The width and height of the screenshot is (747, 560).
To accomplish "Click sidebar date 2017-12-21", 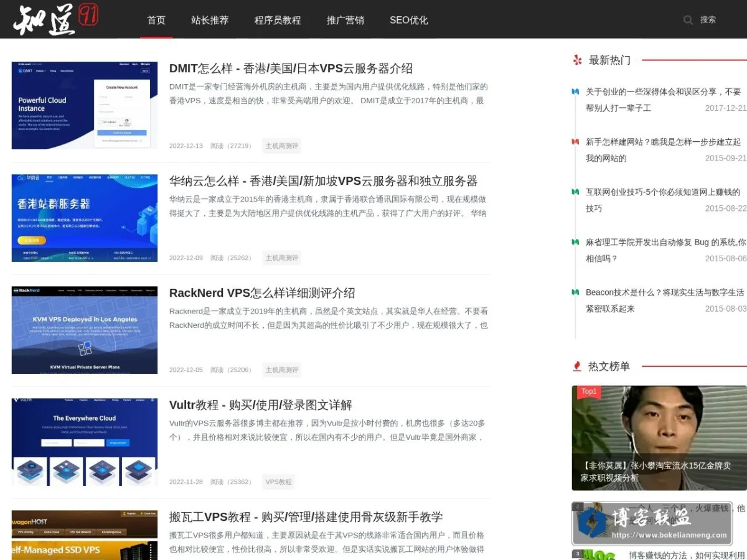I will pos(726,108).
